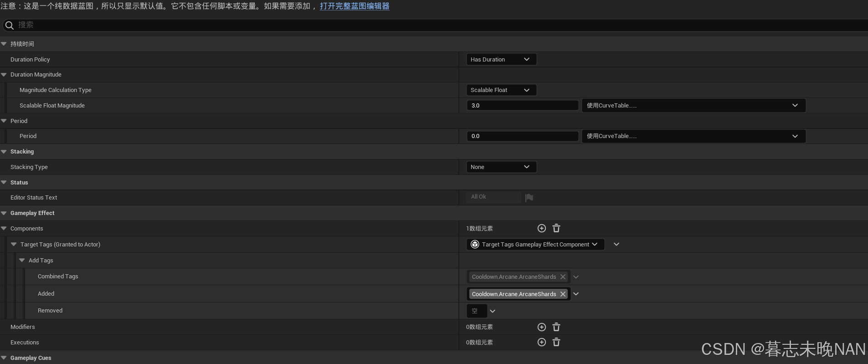868x364 pixels.
Task: Collapse the Gameplay Cues category
Action: 4,358
